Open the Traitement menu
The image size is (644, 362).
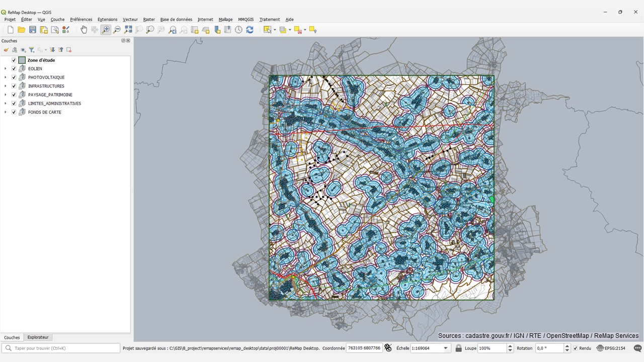pyautogui.click(x=270, y=20)
